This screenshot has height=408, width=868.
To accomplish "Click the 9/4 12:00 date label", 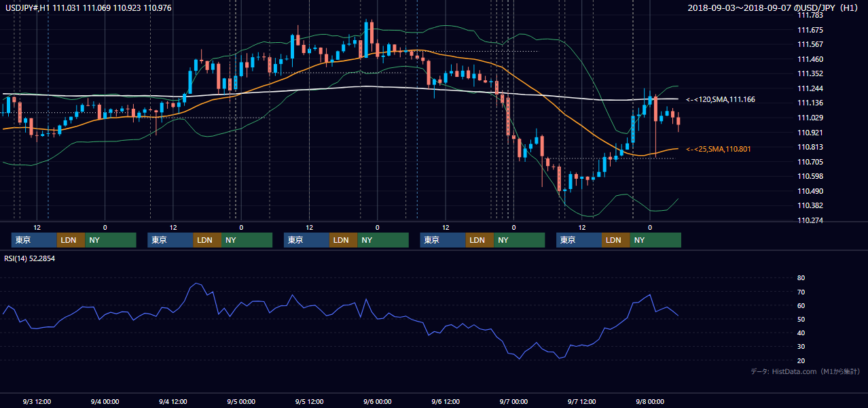I will pos(173,401).
